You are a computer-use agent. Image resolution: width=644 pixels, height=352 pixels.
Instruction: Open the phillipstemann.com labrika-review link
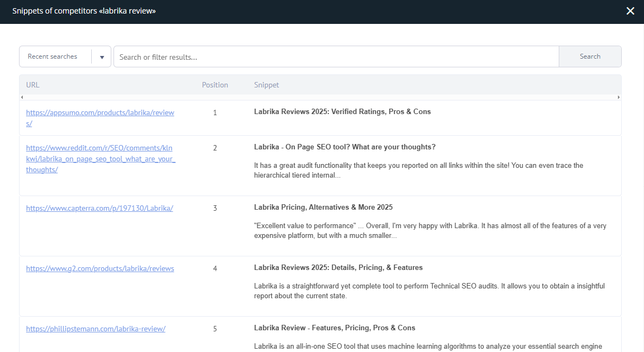pos(96,329)
